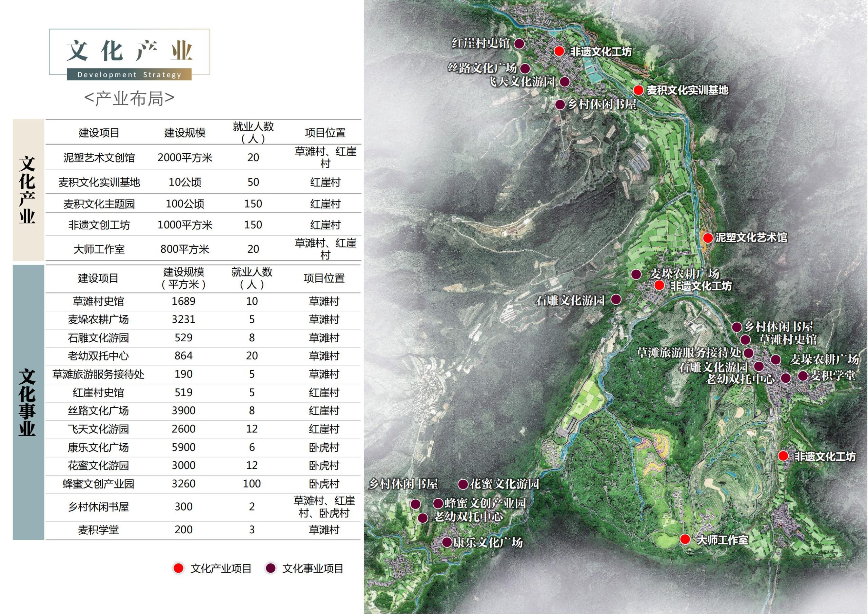Screen dimensions: 868x614
Task: Click the vertical 文化事业 side label
Action: pyautogui.click(x=27, y=402)
